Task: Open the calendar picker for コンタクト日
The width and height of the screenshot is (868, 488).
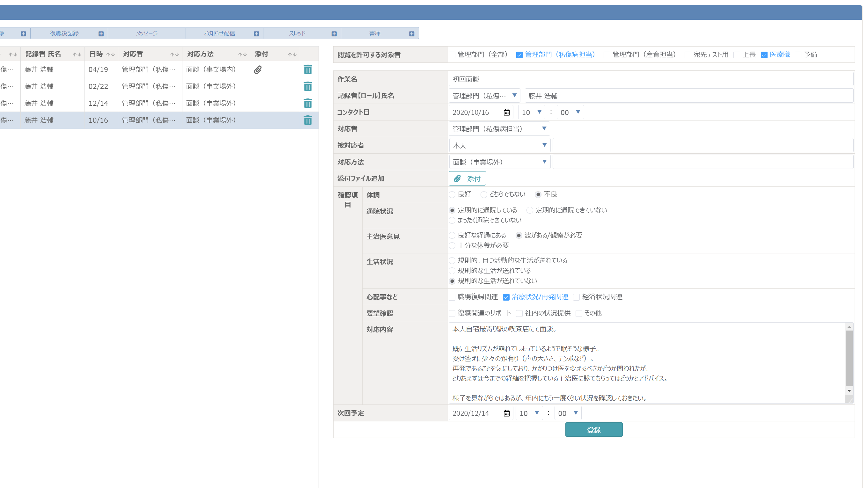Action: point(506,113)
